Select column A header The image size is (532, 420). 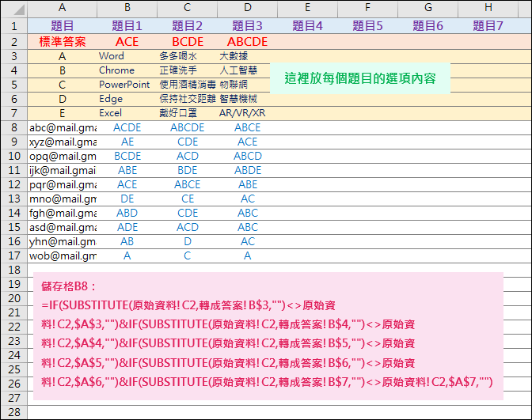pyautogui.click(x=62, y=8)
